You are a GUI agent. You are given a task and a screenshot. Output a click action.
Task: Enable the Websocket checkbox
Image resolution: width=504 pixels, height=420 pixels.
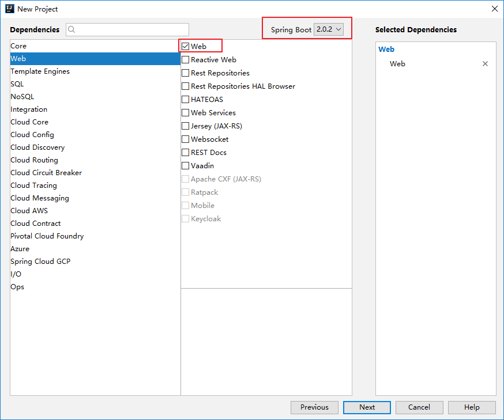(186, 139)
